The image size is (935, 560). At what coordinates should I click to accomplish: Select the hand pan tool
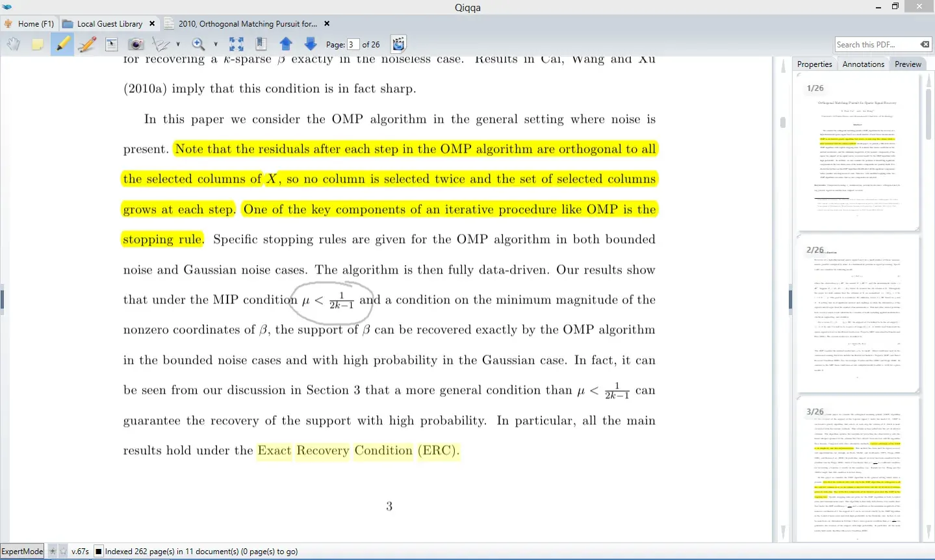coord(14,44)
